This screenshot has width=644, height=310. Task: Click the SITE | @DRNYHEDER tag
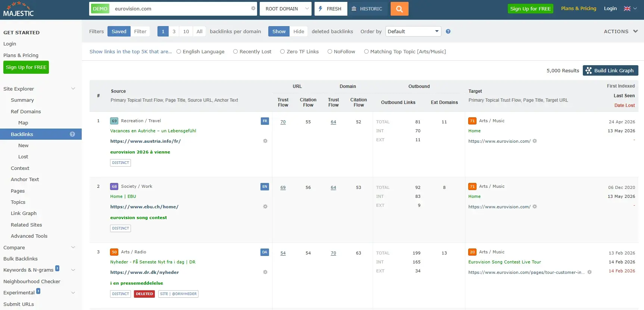click(x=178, y=294)
